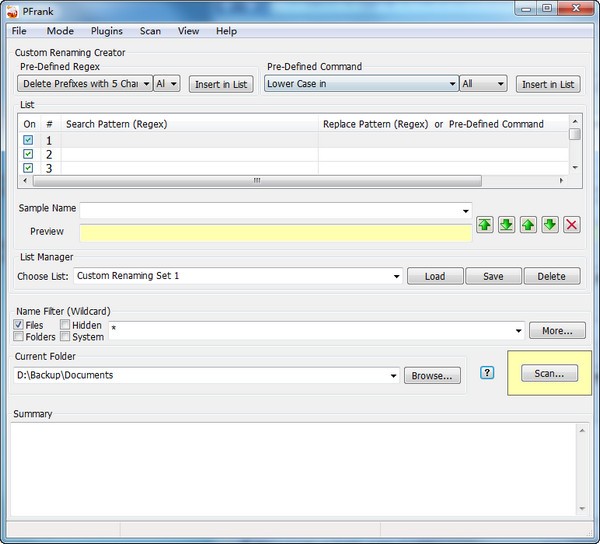
Task: Click the Scan... button
Action: (x=549, y=373)
